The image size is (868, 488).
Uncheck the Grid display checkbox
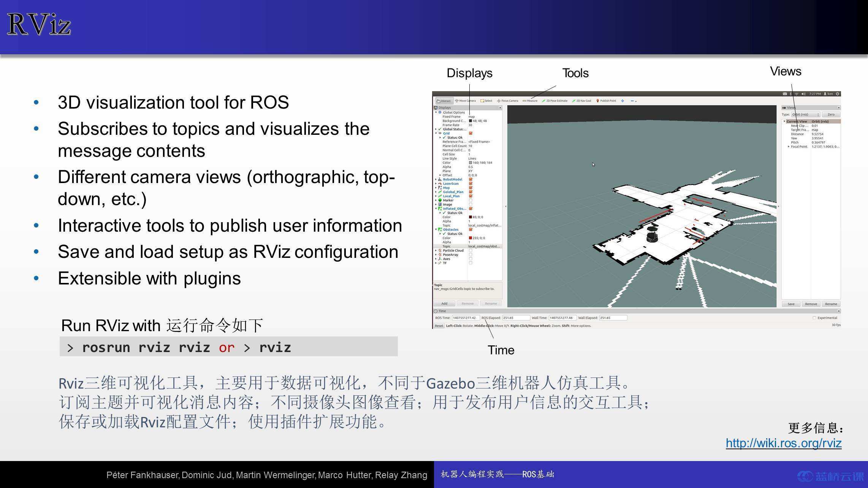click(x=470, y=133)
